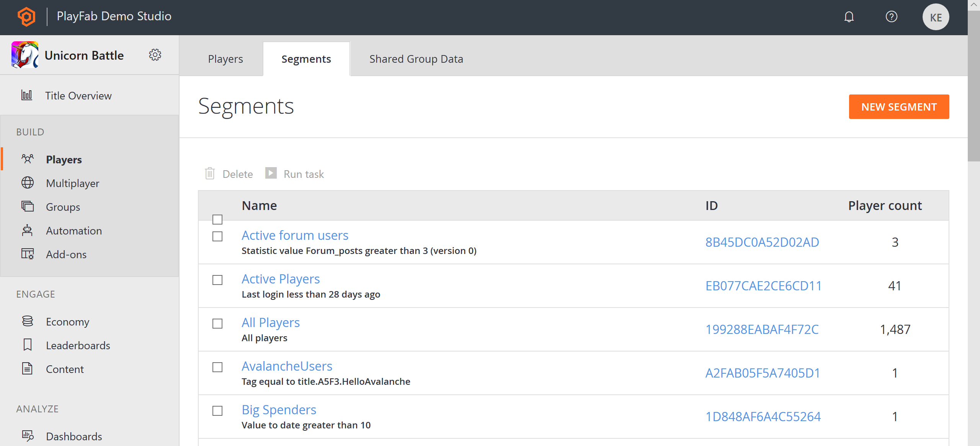Open Economy section

tap(67, 321)
